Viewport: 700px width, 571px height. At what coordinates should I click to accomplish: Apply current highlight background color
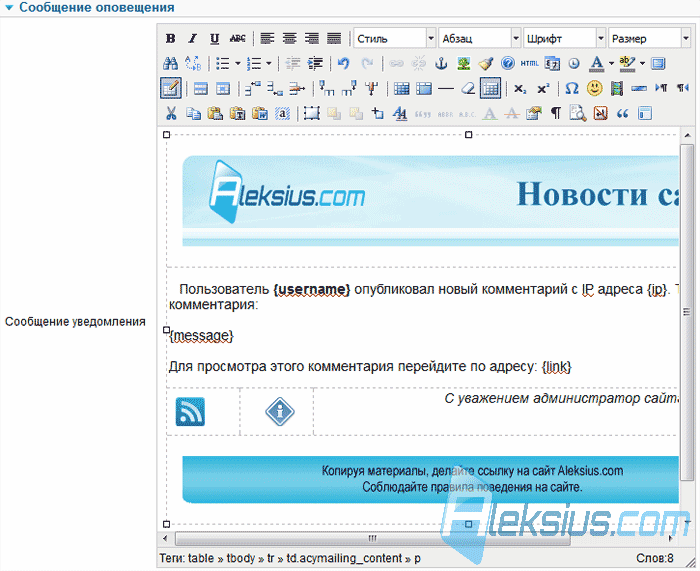pyautogui.click(x=627, y=63)
